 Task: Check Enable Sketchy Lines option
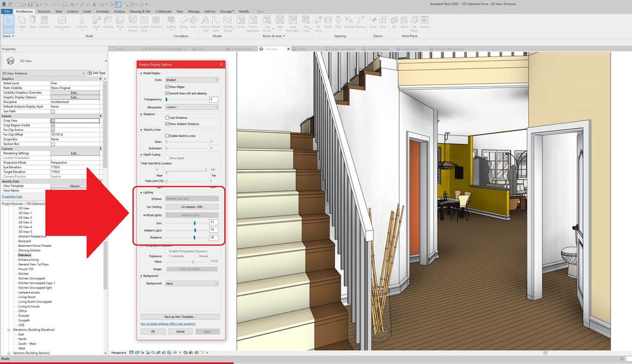pos(167,136)
